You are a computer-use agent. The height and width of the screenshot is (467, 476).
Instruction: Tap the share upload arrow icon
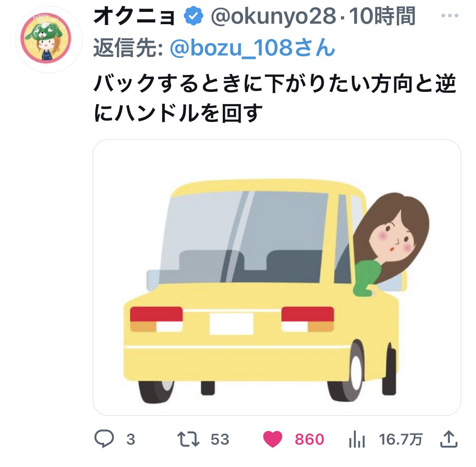(x=448, y=439)
